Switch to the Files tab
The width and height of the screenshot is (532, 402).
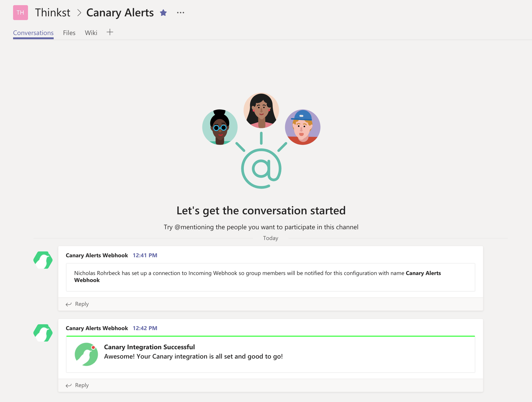pyautogui.click(x=69, y=33)
